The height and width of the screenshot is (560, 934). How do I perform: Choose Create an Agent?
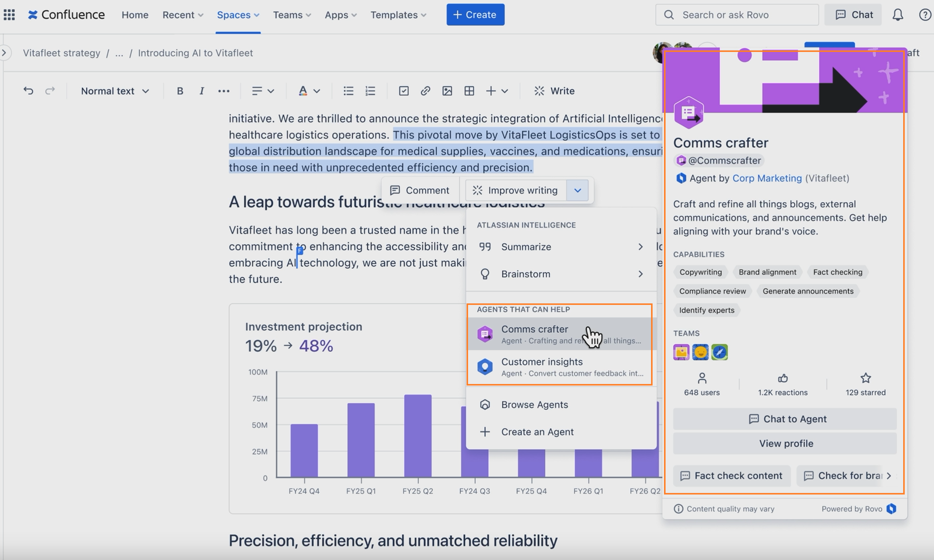(561, 432)
